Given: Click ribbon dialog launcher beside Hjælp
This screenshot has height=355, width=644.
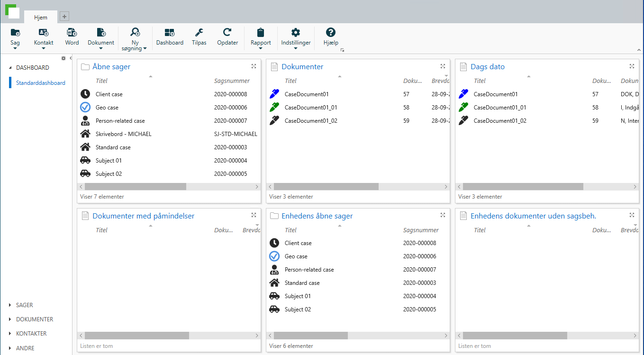Looking at the screenshot, I should tap(342, 50).
